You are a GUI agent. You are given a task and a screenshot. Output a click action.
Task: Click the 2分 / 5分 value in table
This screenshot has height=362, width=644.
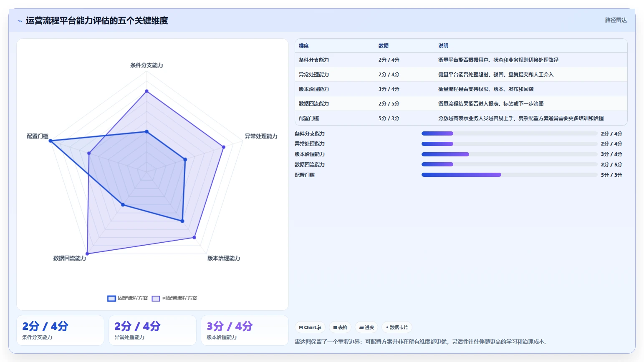pos(389,104)
